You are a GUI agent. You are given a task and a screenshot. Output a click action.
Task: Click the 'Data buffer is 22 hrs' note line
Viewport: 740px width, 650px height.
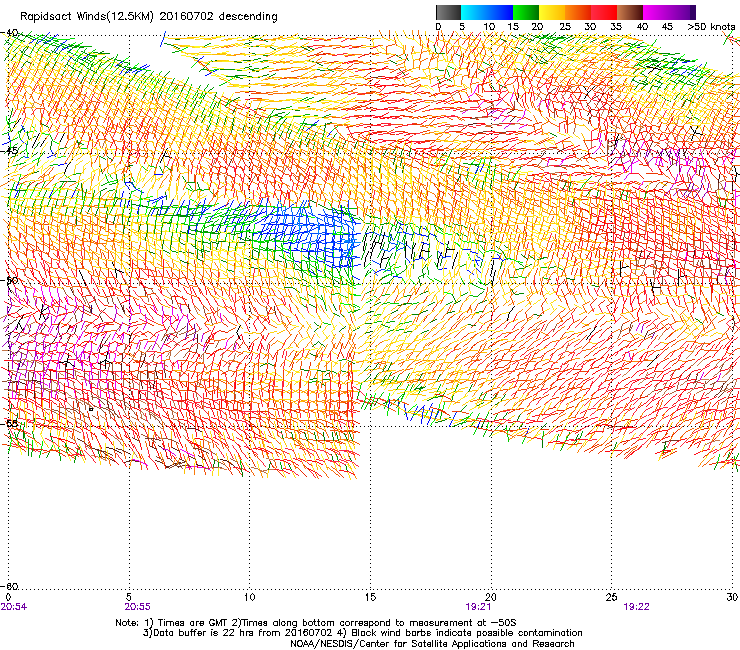click(237, 633)
